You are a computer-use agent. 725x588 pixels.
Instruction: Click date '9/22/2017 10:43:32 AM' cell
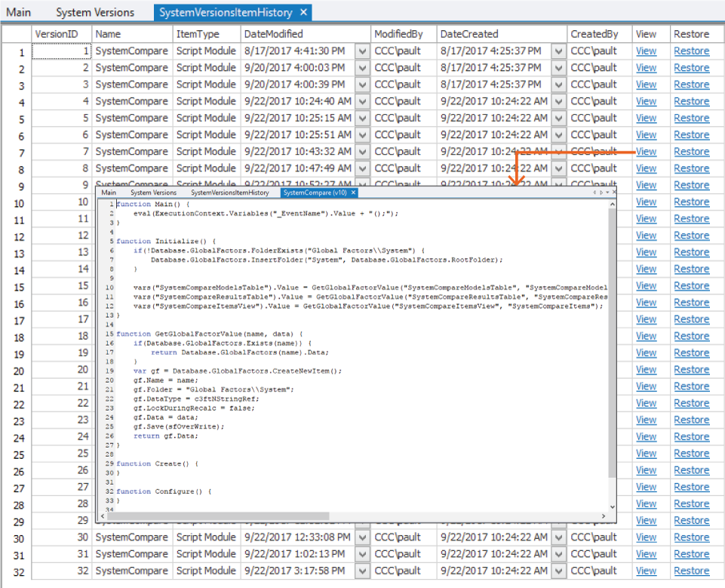pos(298,152)
